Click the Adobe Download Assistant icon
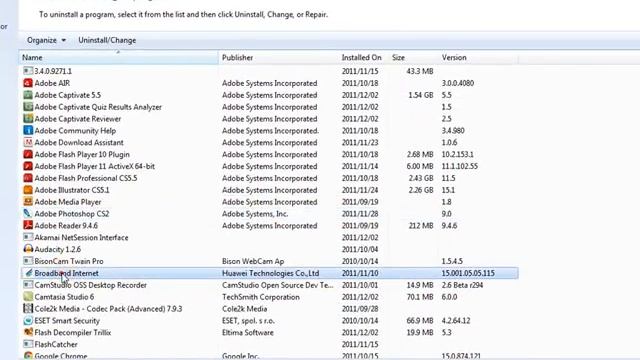Viewport: 640px width, 360px height. (x=28, y=142)
